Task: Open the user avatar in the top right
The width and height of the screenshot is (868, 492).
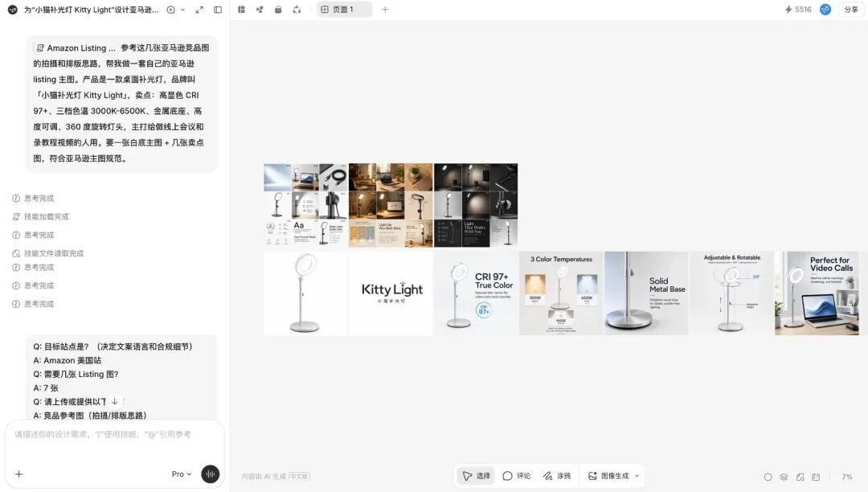Action: [x=825, y=10]
